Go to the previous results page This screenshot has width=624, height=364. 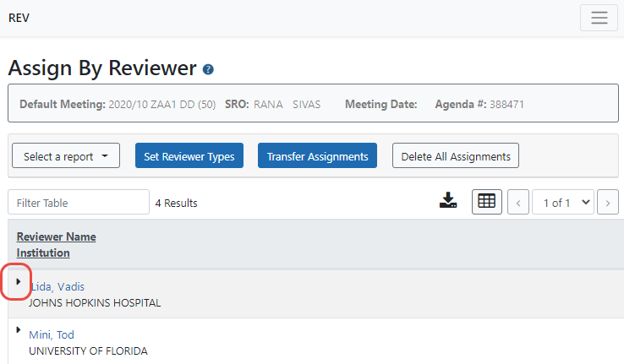click(517, 203)
